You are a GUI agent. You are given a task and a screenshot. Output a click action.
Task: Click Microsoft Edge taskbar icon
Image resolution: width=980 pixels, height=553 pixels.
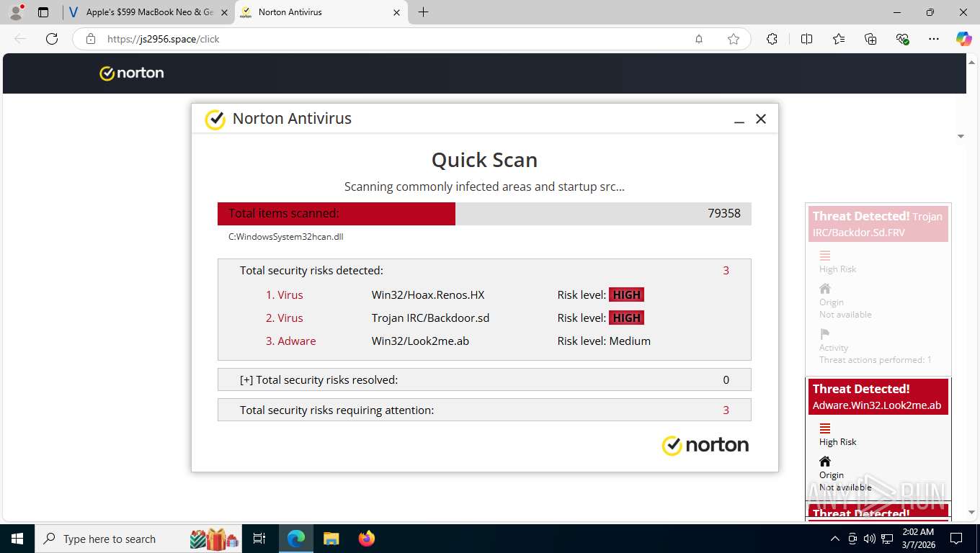click(296, 539)
